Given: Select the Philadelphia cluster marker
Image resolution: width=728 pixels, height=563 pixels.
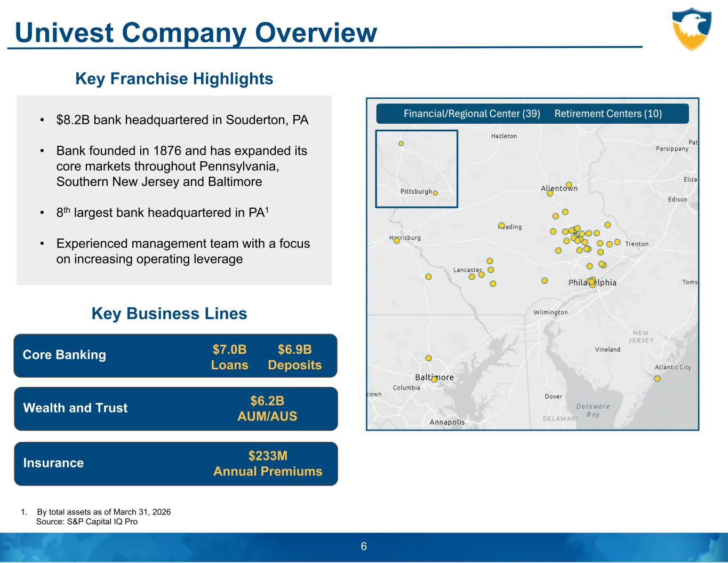Looking at the screenshot, I should pyautogui.click(x=591, y=282).
